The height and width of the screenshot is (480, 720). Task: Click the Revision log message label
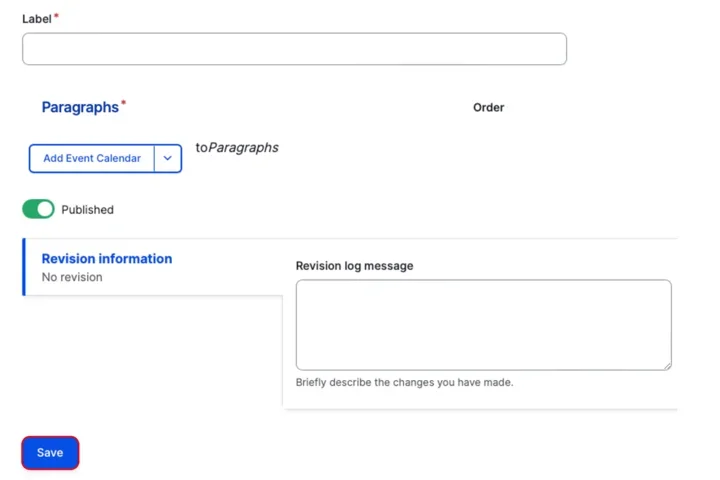pos(354,266)
